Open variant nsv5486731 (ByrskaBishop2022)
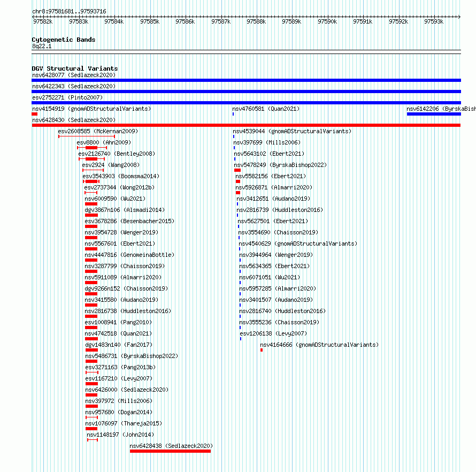 point(132,356)
